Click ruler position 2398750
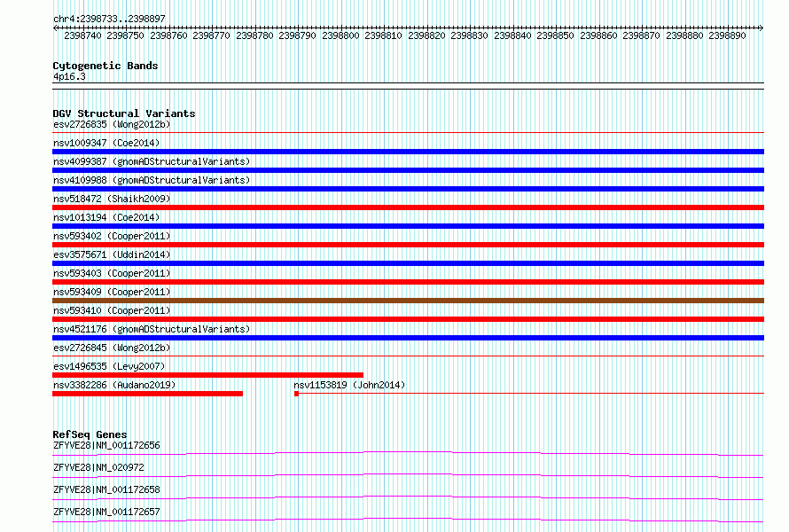 pos(125,35)
